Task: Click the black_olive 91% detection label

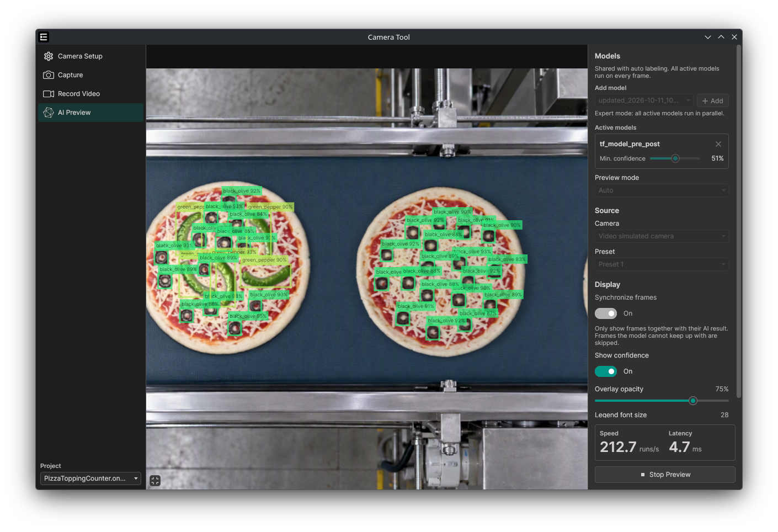Action: 415,306
